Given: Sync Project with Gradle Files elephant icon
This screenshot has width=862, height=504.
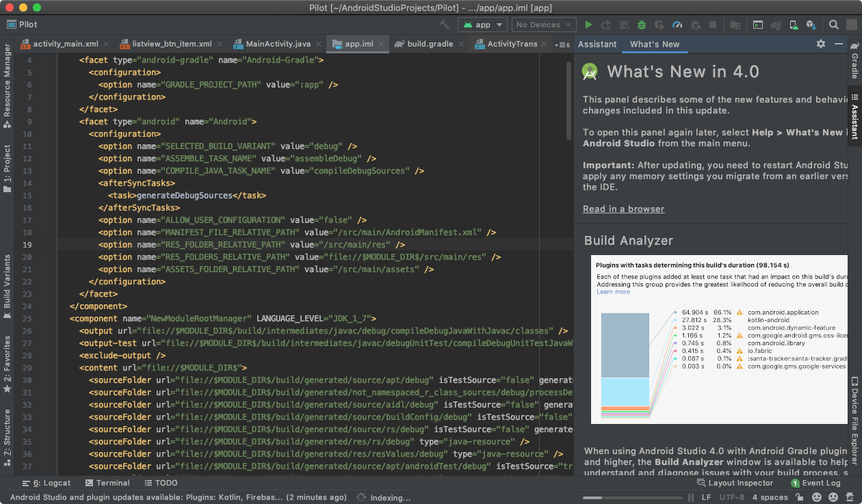Looking at the screenshot, I should pyautogui.click(x=776, y=25).
